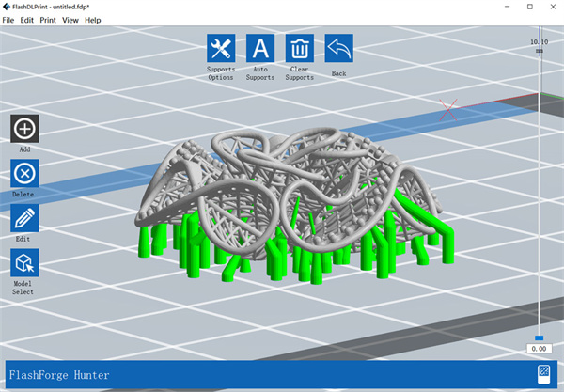This screenshot has width=564, height=392.
Task: Click the red X marker on the platform
Action: [x=449, y=108]
